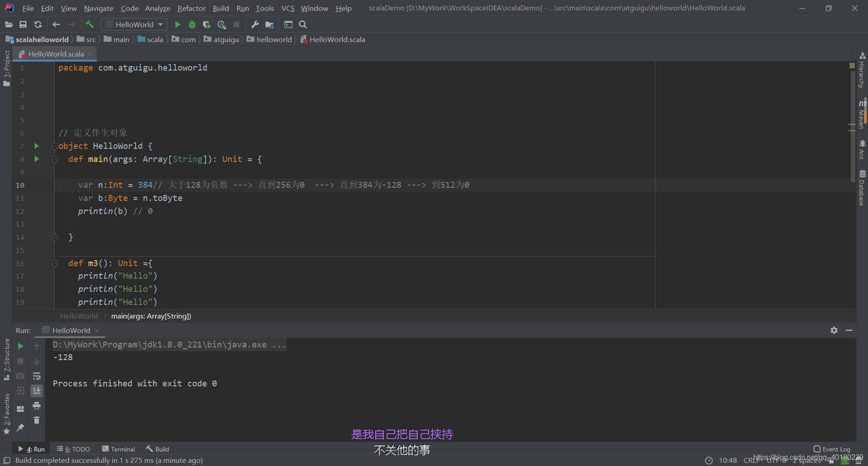
Task: Toggle pin tab in the Run panel
Action: point(20,427)
